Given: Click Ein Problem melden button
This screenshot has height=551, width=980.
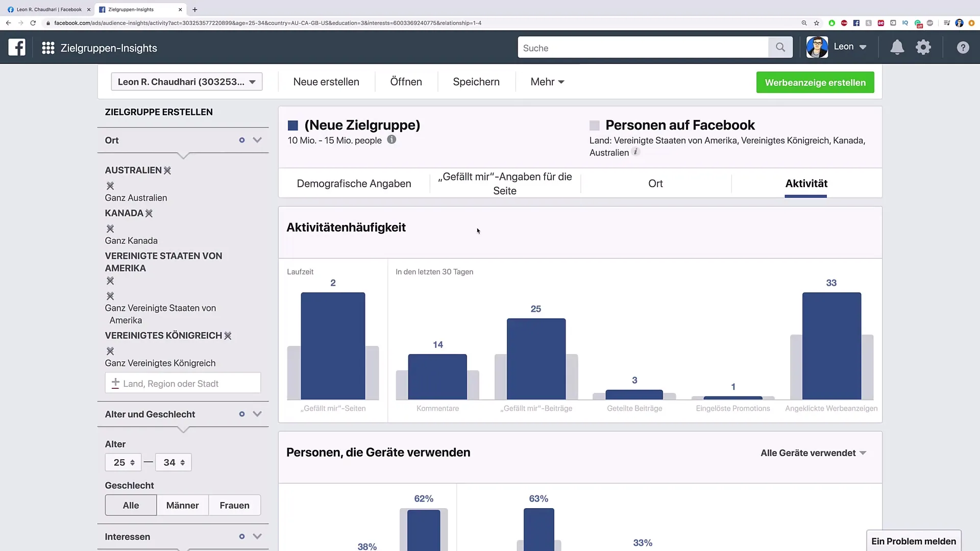Looking at the screenshot, I should [914, 541].
